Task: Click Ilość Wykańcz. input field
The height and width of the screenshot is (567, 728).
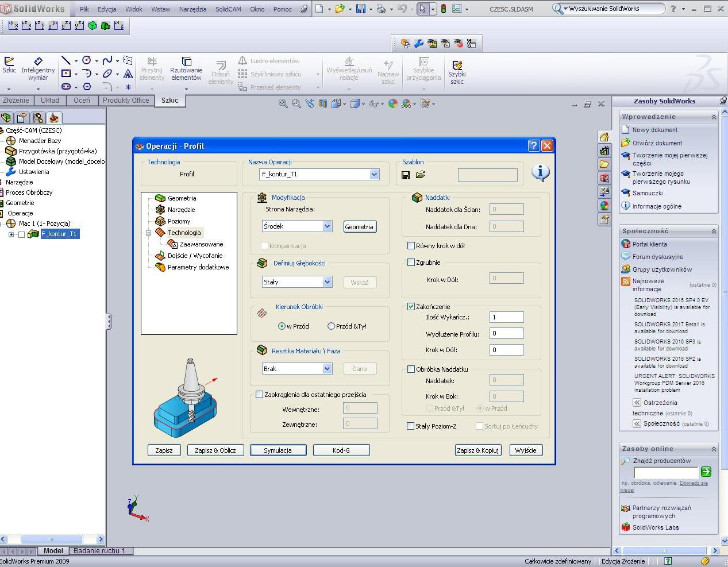Action: click(x=507, y=317)
